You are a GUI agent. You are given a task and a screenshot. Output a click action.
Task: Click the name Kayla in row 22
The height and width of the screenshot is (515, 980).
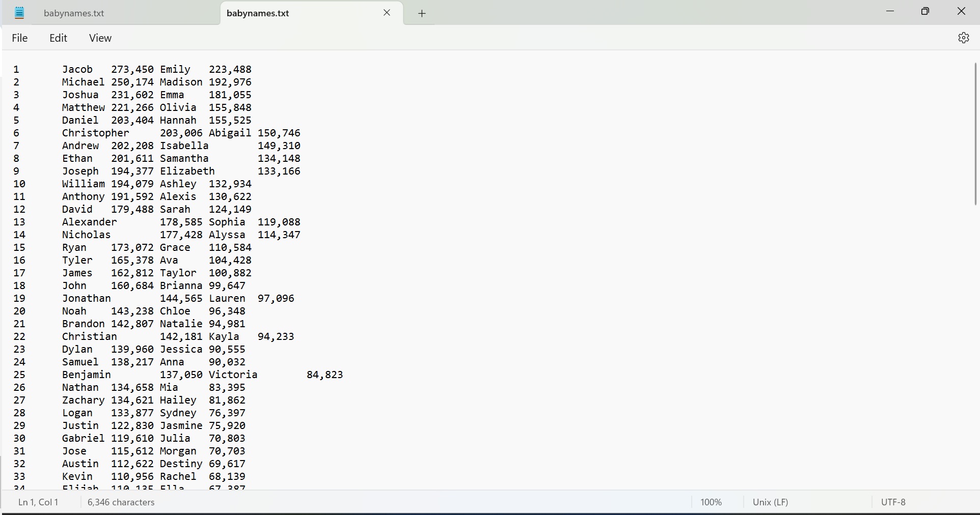tap(224, 336)
